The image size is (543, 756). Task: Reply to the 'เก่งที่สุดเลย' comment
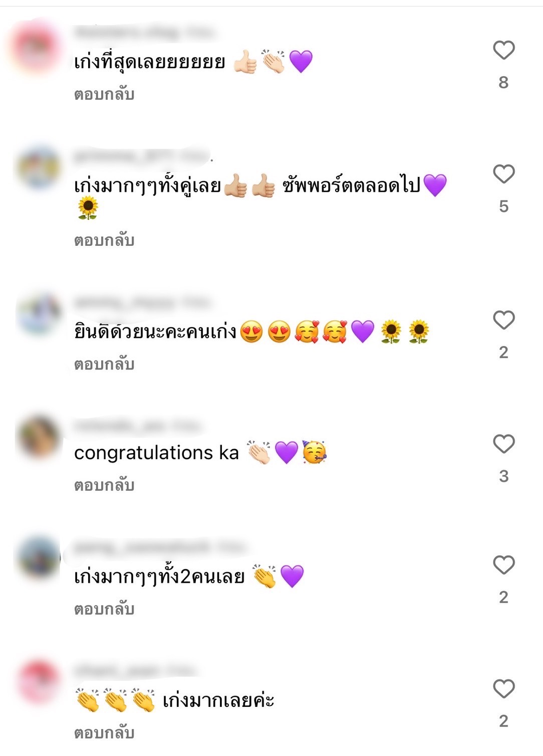pos(104,94)
